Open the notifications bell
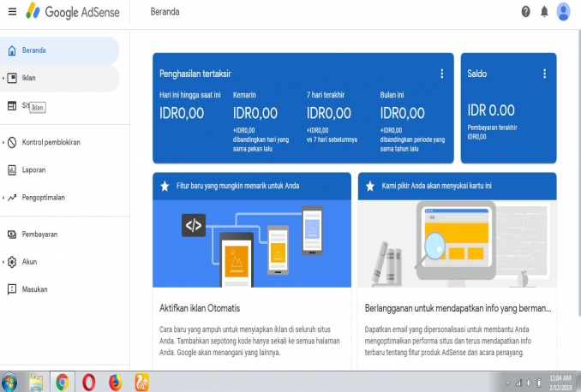This screenshot has height=392, width=581. point(544,12)
